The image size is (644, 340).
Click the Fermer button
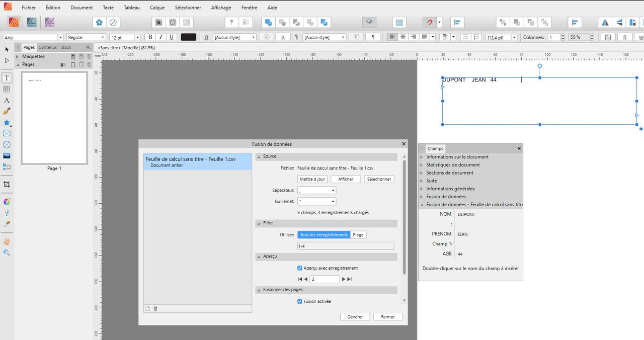click(388, 317)
